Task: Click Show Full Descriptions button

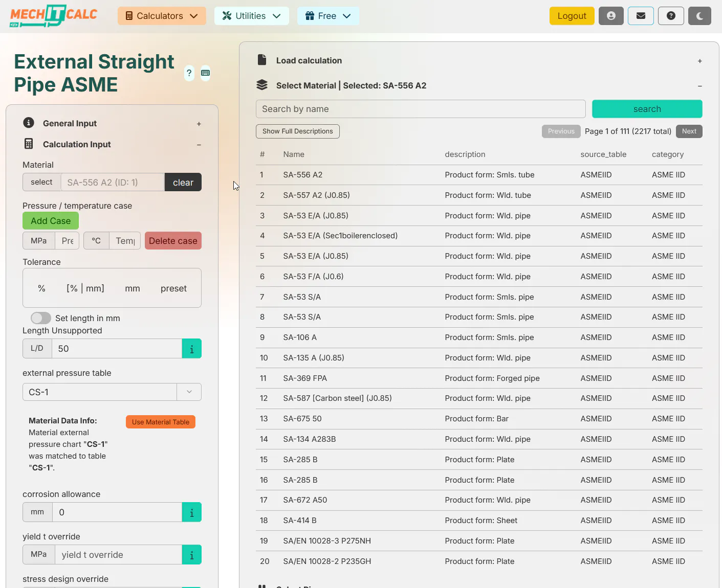Action: coord(298,131)
